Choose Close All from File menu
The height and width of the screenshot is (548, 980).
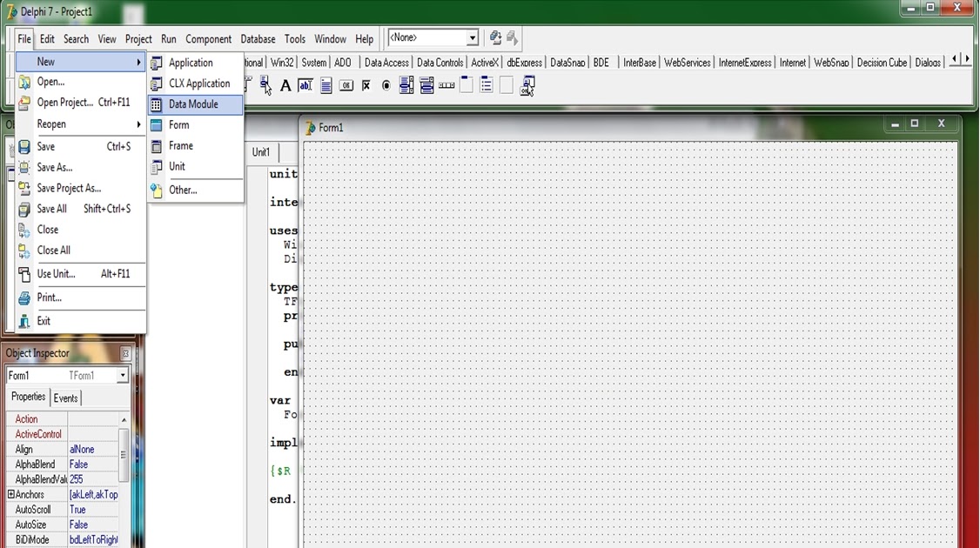(x=81, y=250)
